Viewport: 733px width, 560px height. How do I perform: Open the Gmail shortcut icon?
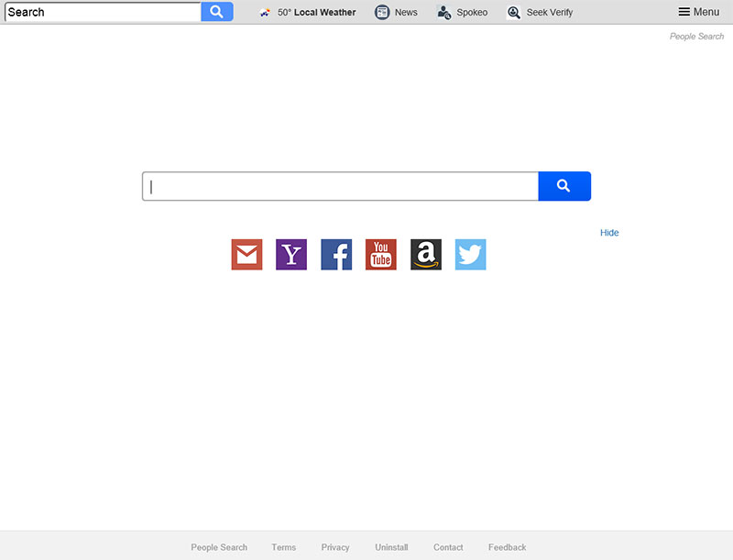[246, 255]
